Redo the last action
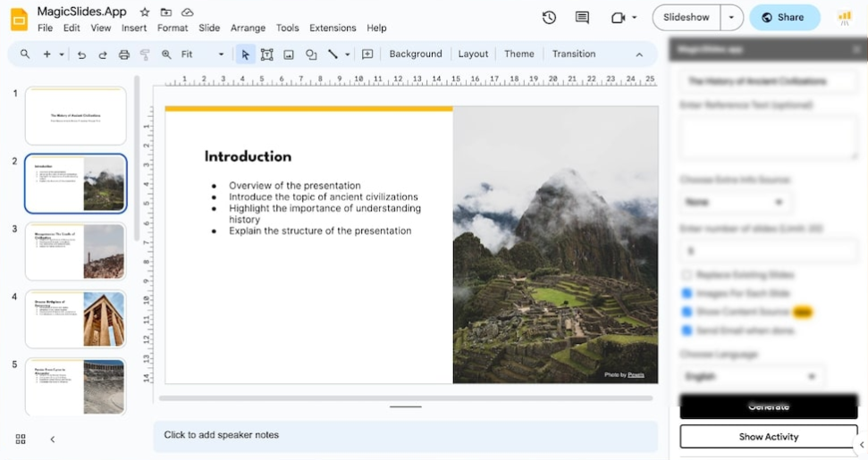 pos(103,54)
